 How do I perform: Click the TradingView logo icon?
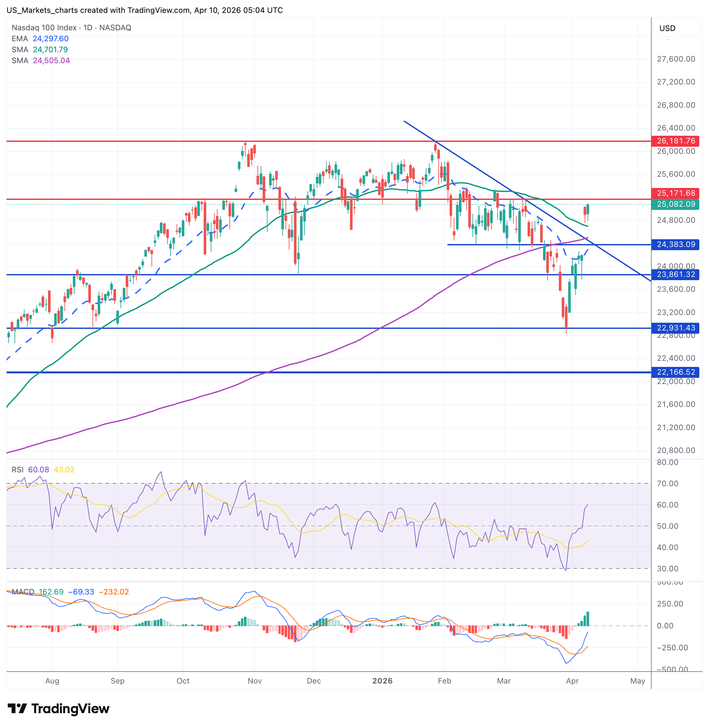click(x=17, y=708)
